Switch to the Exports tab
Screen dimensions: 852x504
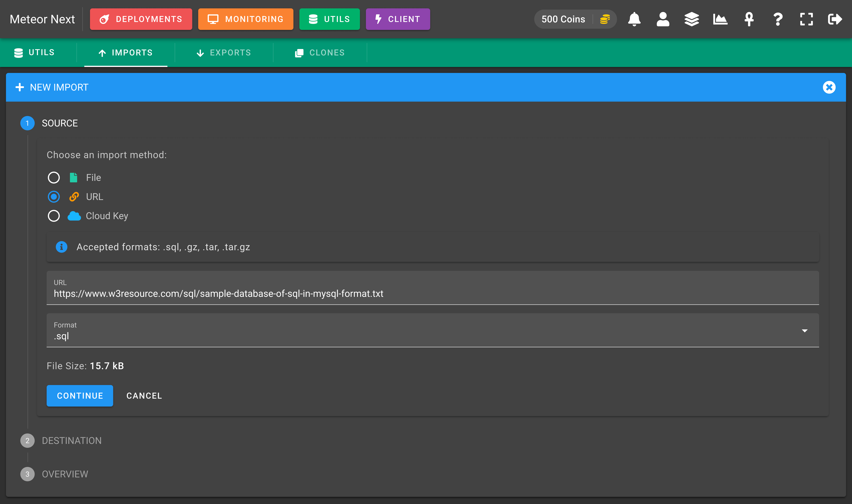coord(224,53)
